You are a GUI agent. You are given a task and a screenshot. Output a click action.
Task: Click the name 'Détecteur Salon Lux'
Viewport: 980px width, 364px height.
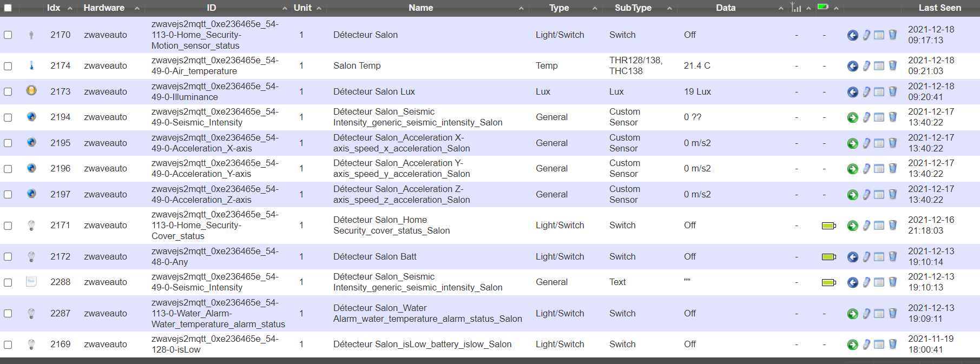click(374, 91)
